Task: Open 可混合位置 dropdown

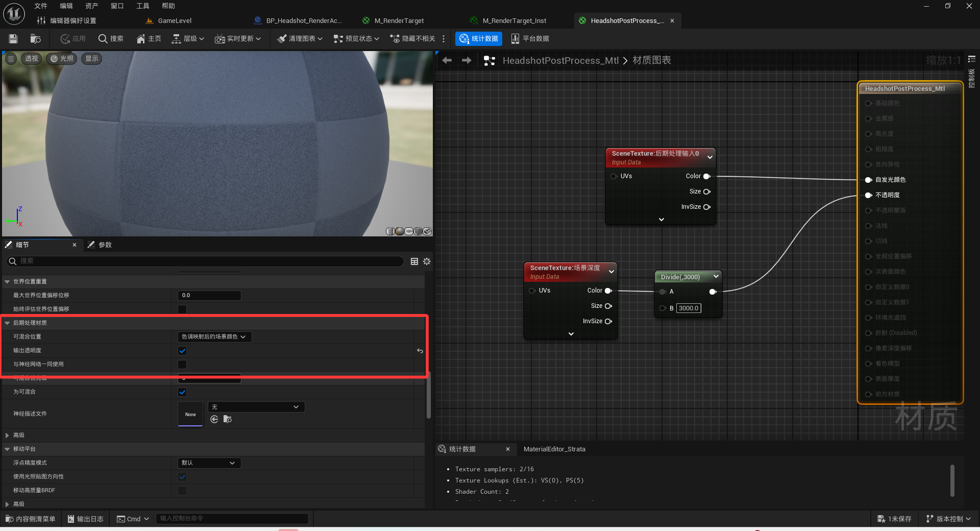Action: point(214,337)
